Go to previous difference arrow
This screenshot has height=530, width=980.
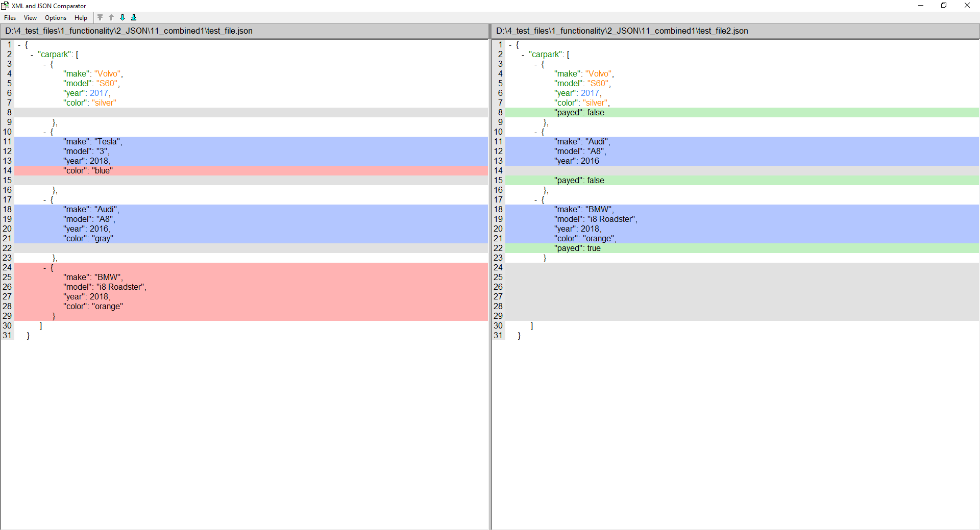111,17
